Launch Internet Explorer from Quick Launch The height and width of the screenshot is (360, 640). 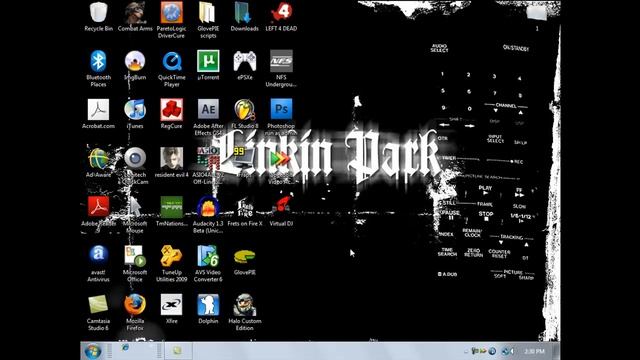point(125,348)
